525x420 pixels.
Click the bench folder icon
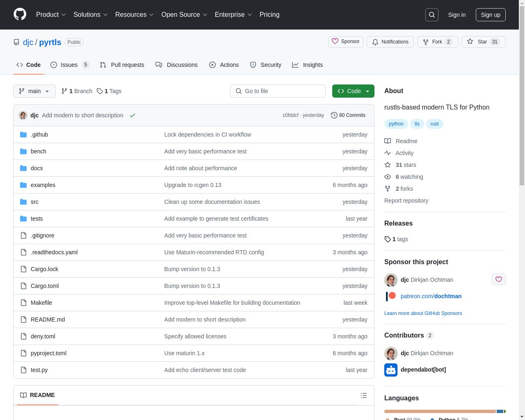click(23, 151)
